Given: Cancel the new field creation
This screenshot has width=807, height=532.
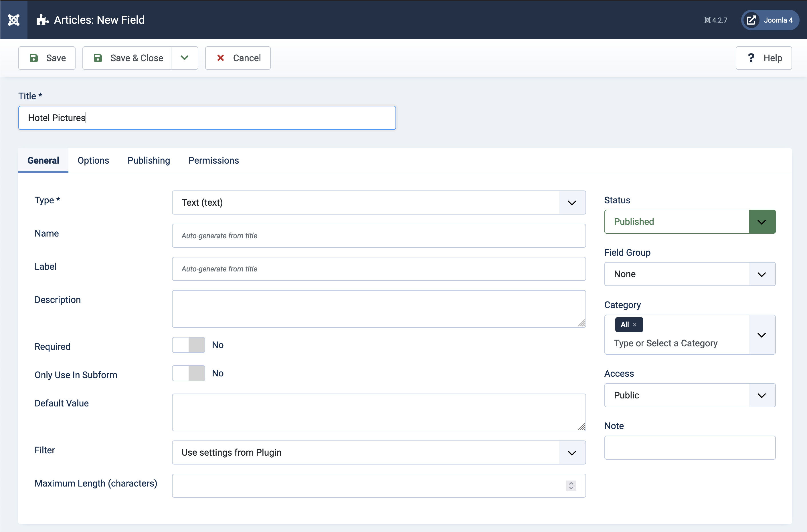Looking at the screenshot, I should 238,58.
